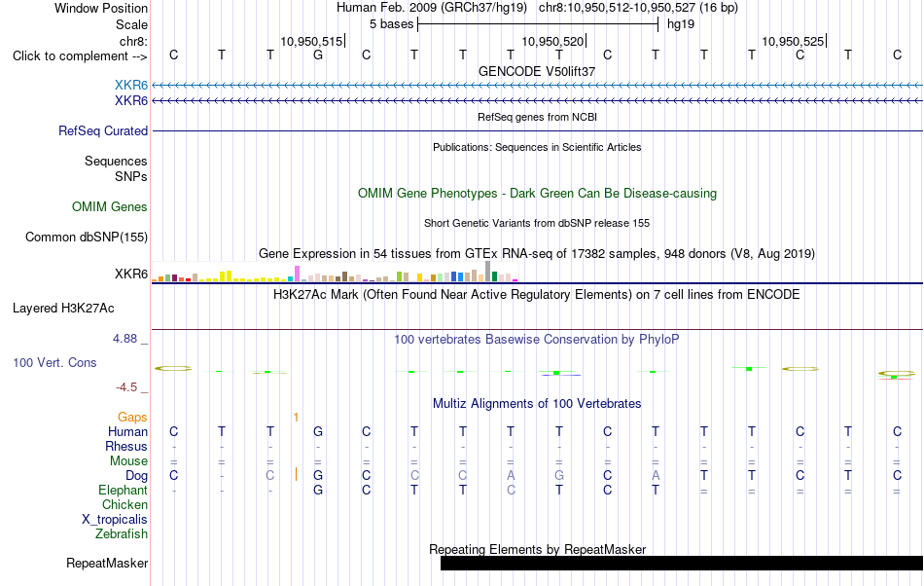Open the OMIM Genes track label
Screen dimensions: 924x586
click(109, 207)
